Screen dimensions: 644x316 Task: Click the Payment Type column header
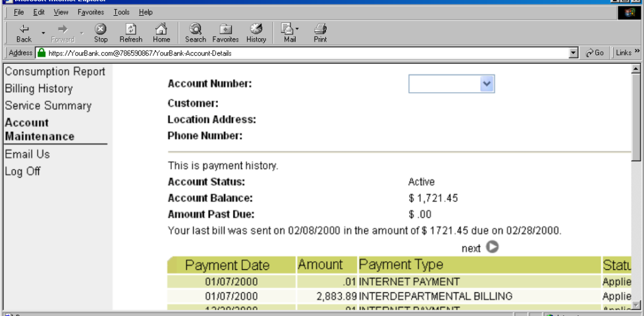480,265
